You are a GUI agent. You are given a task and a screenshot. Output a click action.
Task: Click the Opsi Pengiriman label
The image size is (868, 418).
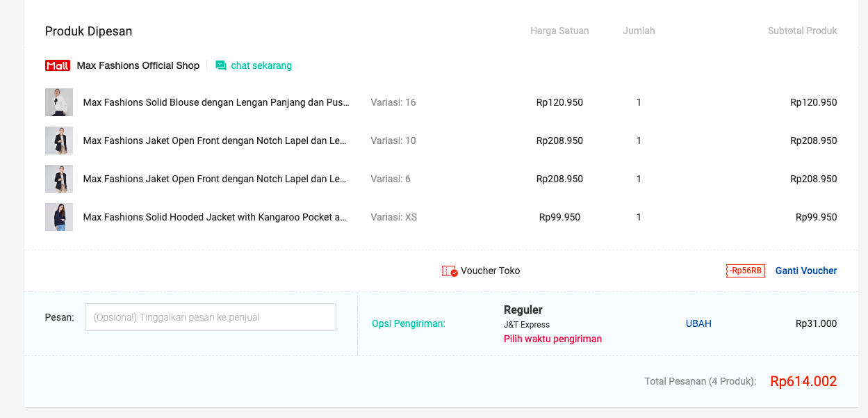pos(409,323)
